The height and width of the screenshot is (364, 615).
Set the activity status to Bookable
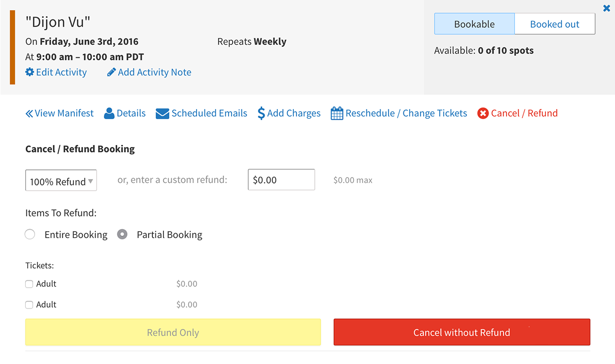tap(474, 24)
